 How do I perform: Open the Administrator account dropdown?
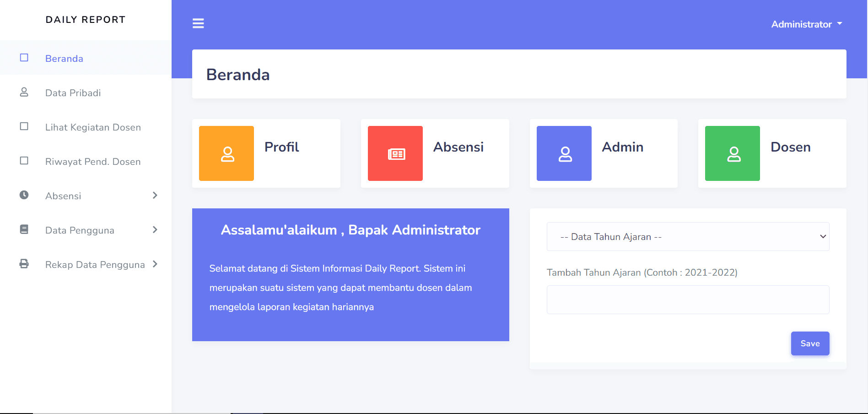[806, 24]
